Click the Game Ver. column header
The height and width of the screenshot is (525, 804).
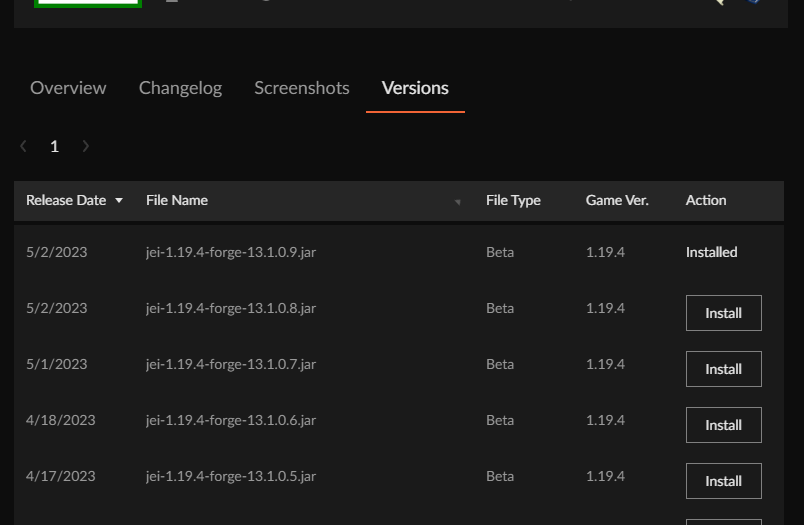coord(617,200)
